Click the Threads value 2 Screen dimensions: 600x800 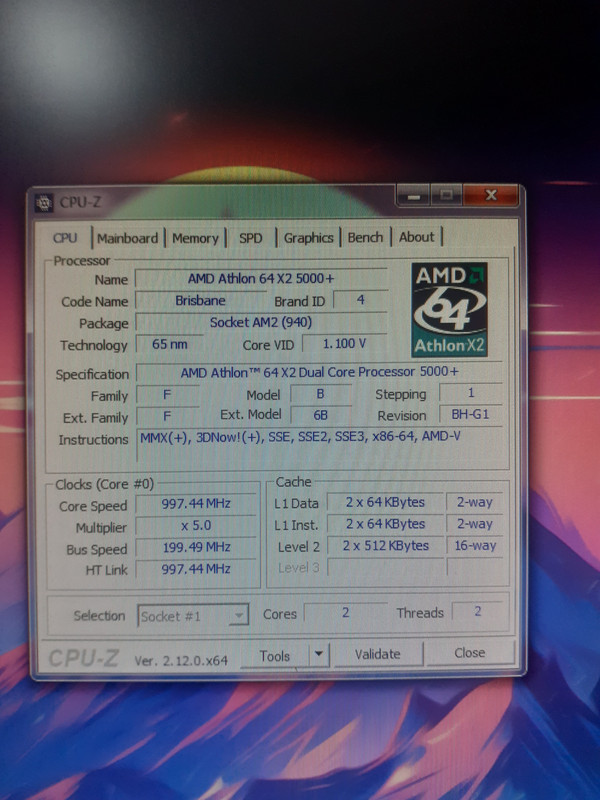[478, 611]
